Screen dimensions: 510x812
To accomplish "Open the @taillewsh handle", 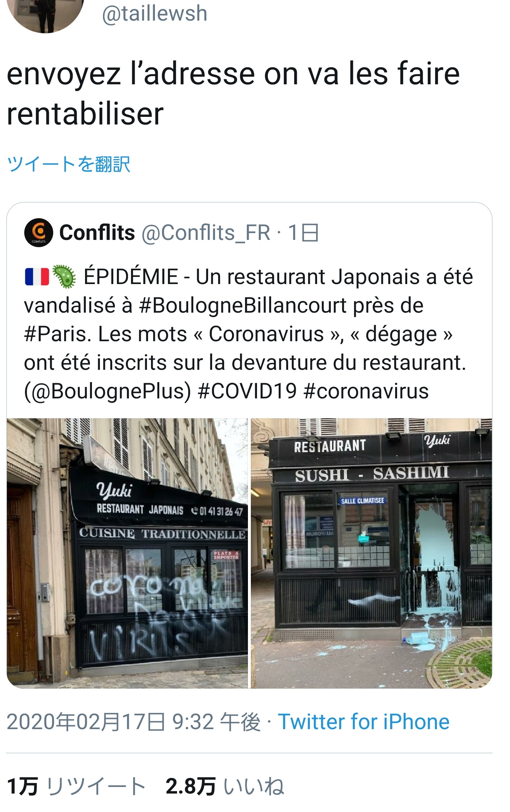I will (155, 14).
